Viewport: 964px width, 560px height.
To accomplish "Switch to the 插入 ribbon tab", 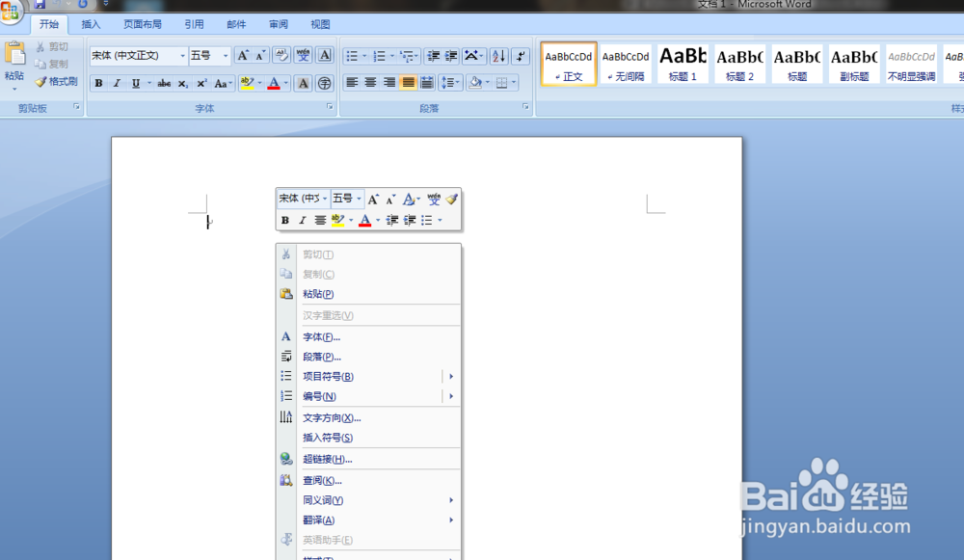I will 91,25.
